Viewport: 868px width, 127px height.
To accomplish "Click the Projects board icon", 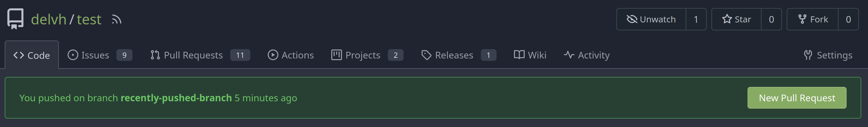I will pyautogui.click(x=336, y=55).
